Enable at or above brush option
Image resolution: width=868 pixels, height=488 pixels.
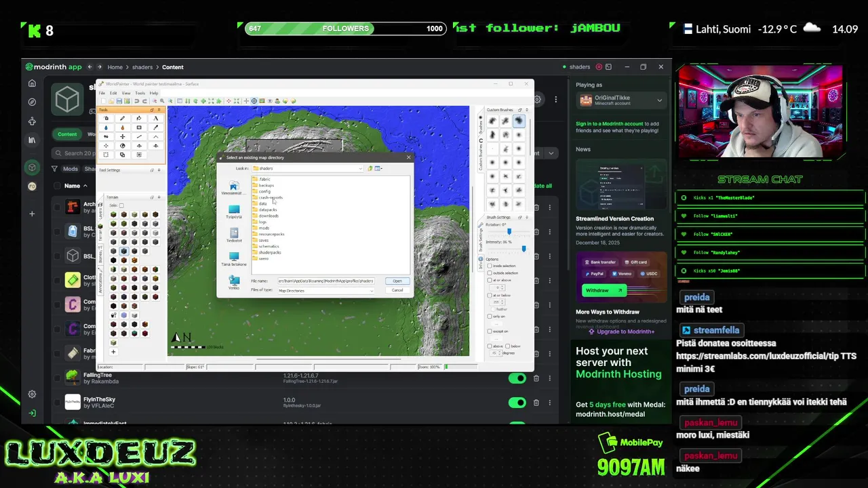[x=490, y=281]
